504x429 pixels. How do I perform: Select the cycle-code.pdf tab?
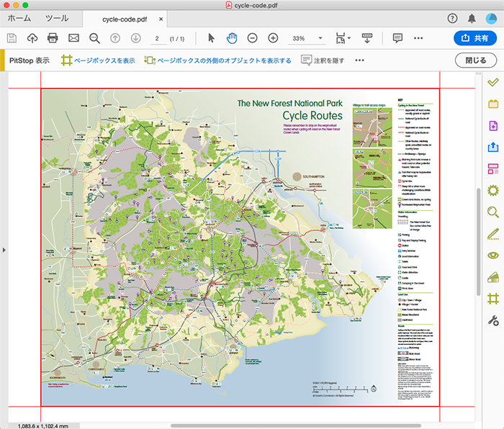click(x=125, y=19)
